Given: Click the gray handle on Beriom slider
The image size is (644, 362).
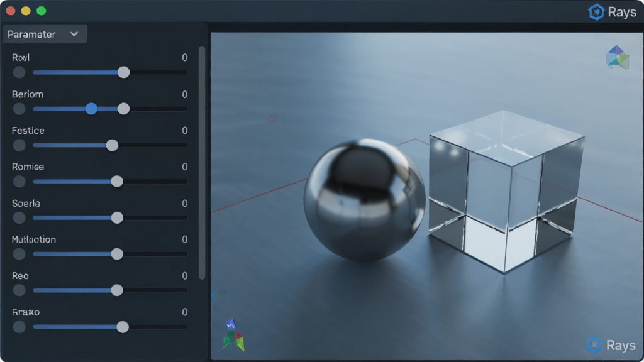Looking at the screenshot, I should pyautogui.click(x=124, y=109).
